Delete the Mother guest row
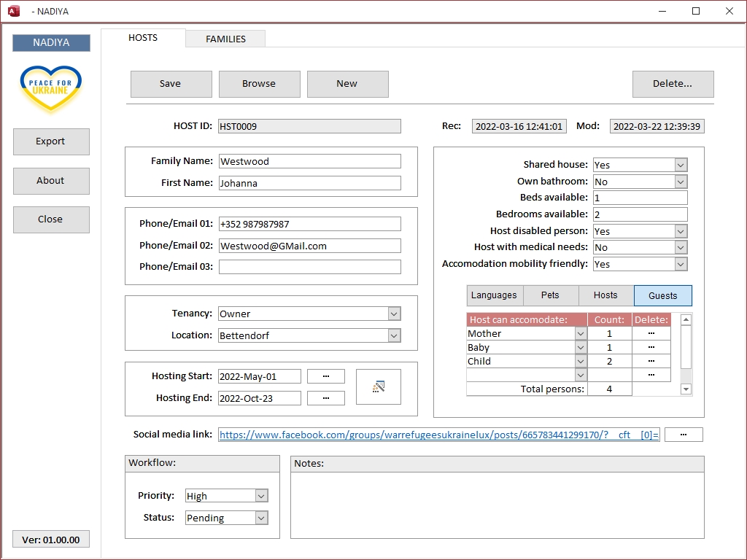Viewport: 747px width, 560px height. pyautogui.click(x=651, y=333)
